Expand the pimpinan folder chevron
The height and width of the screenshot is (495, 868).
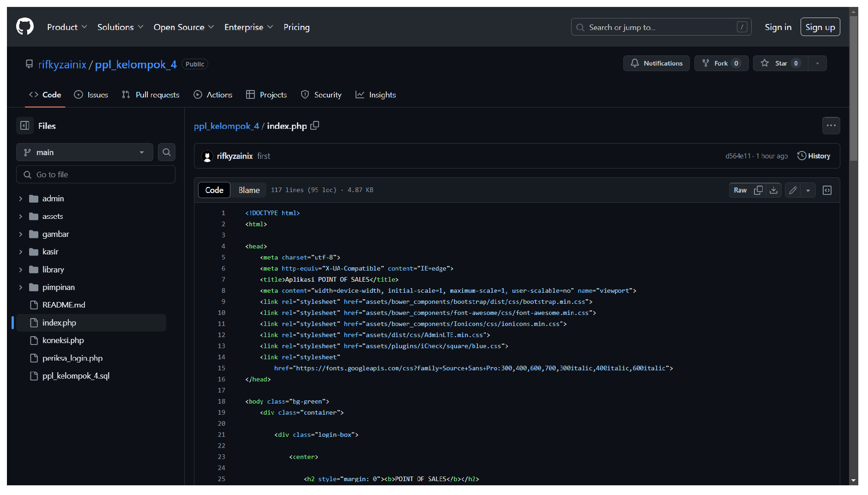(21, 287)
